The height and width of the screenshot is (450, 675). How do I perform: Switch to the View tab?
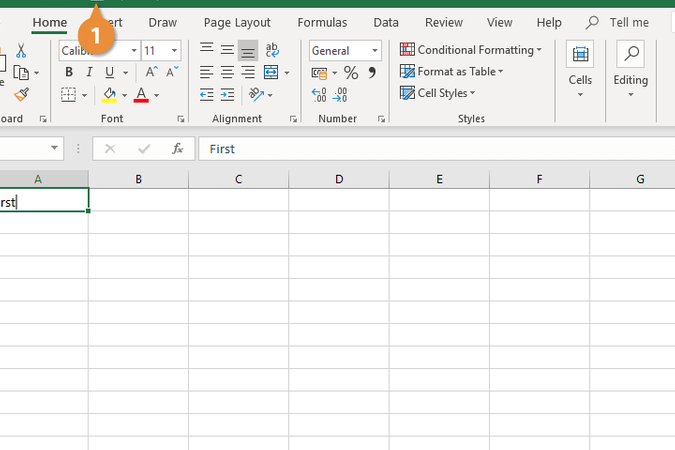coord(499,22)
